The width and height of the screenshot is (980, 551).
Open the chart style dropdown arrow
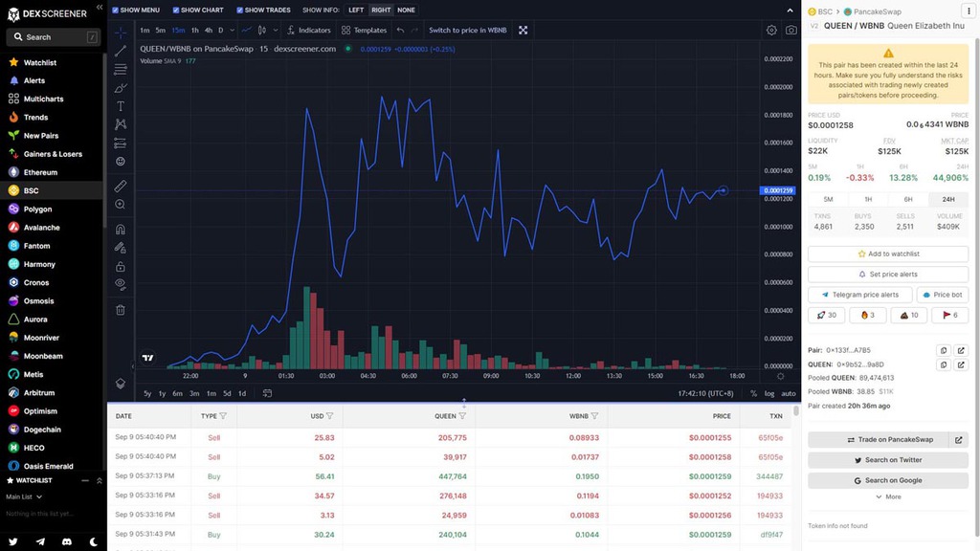275,30
